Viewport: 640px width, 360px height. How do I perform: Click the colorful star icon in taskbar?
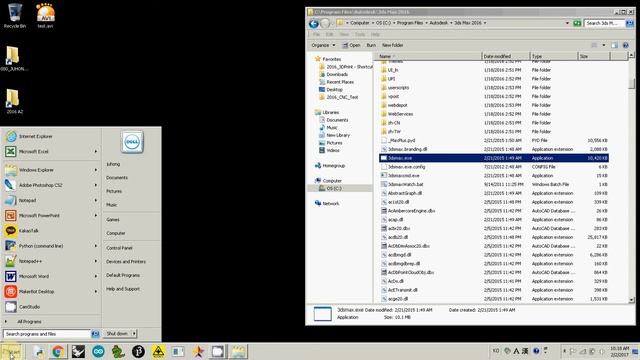(x=198, y=351)
